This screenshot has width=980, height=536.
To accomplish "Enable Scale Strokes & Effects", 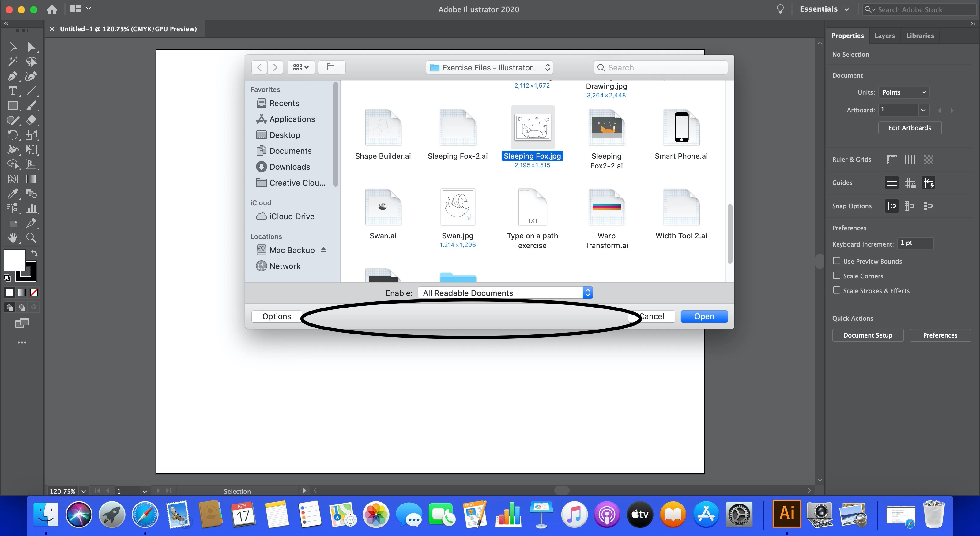I will click(x=837, y=290).
